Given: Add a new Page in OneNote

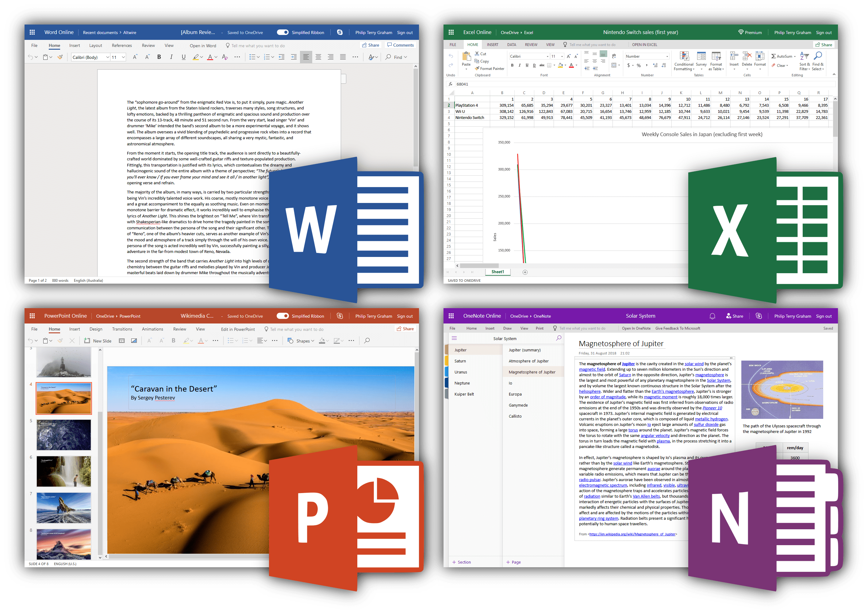Looking at the screenshot, I should pyautogui.click(x=513, y=562).
